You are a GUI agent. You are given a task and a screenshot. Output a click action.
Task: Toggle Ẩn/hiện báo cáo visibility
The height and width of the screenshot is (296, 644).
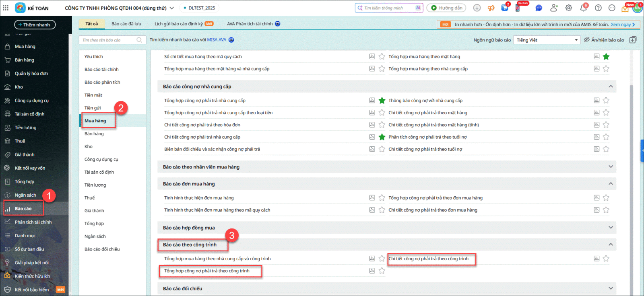click(604, 40)
